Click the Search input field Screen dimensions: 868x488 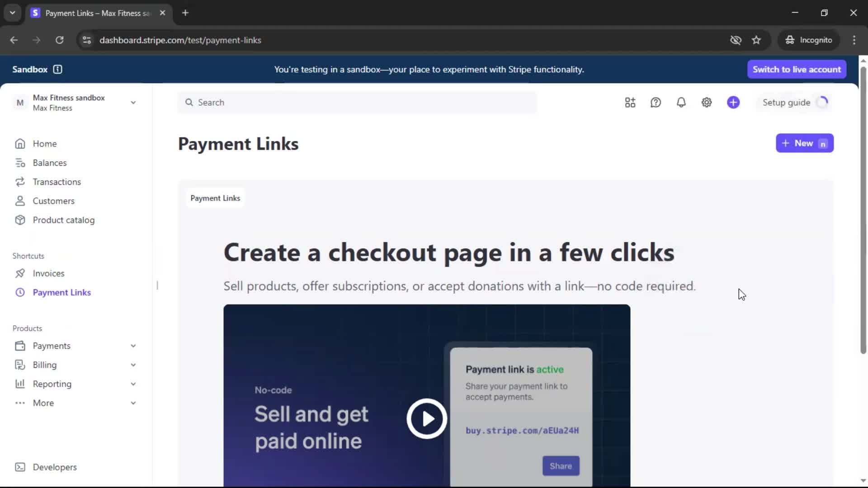(x=357, y=103)
